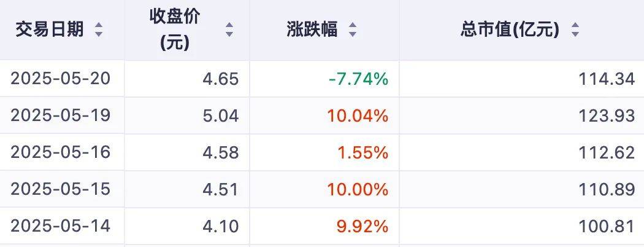Select the 2025-05-14 date cell

click(60, 226)
